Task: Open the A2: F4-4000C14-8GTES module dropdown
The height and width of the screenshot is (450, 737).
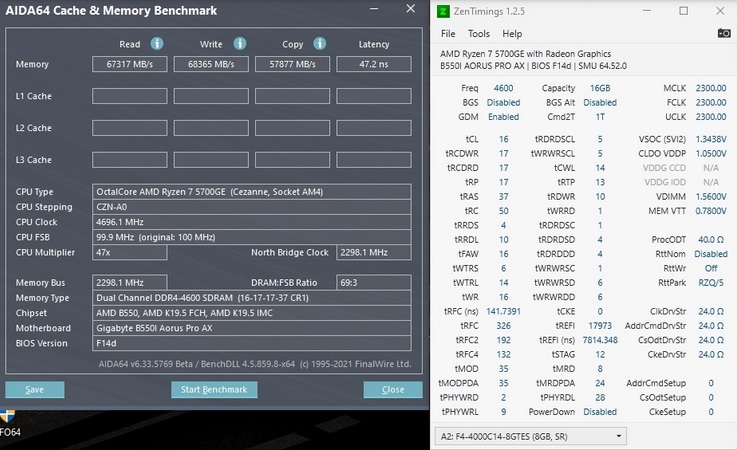Action: 531,436
